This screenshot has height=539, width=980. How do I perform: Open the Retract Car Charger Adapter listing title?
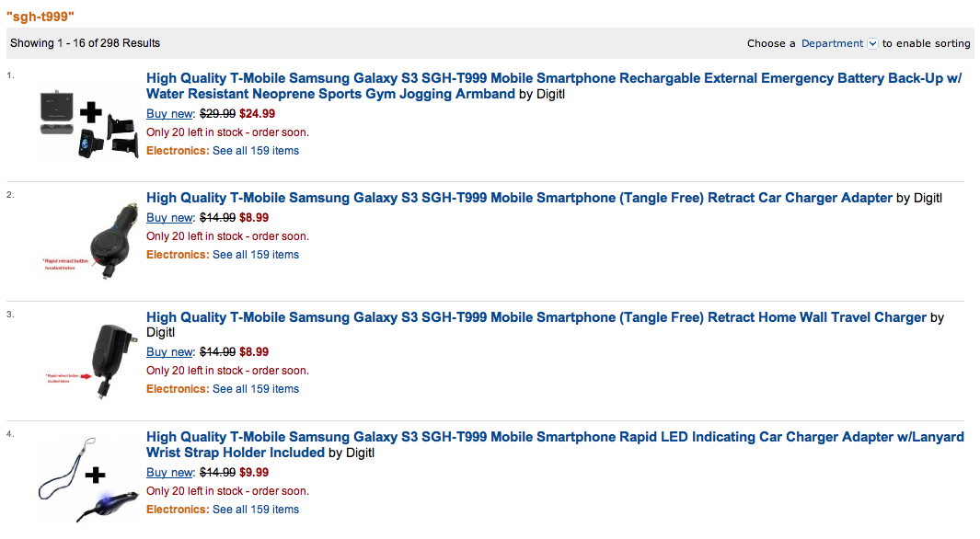(519, 198)
